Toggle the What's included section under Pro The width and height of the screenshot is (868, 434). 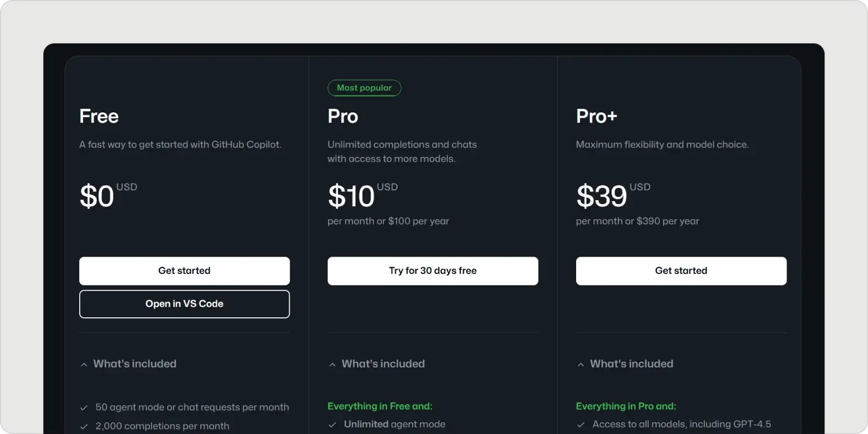pyautogui.click(x=383, y=364)
